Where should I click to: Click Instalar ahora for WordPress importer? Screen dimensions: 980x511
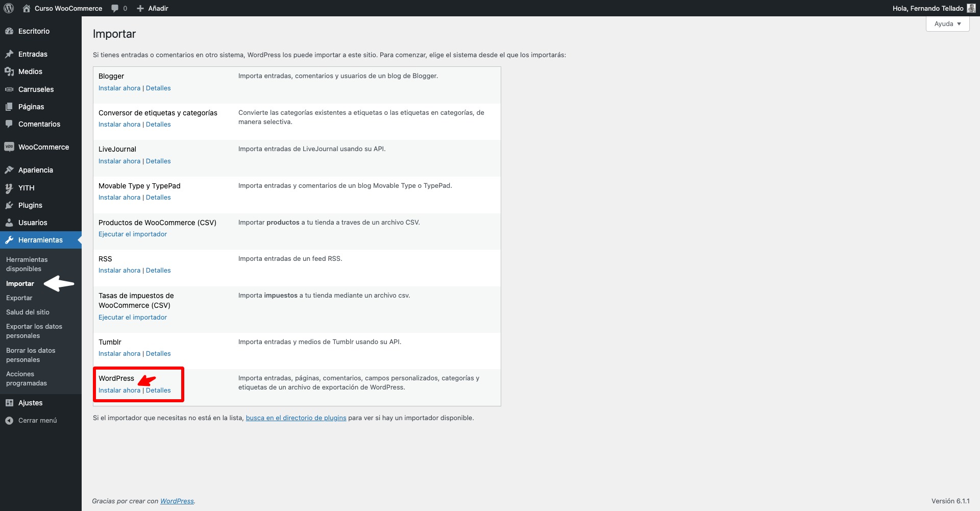click(119, 391)
